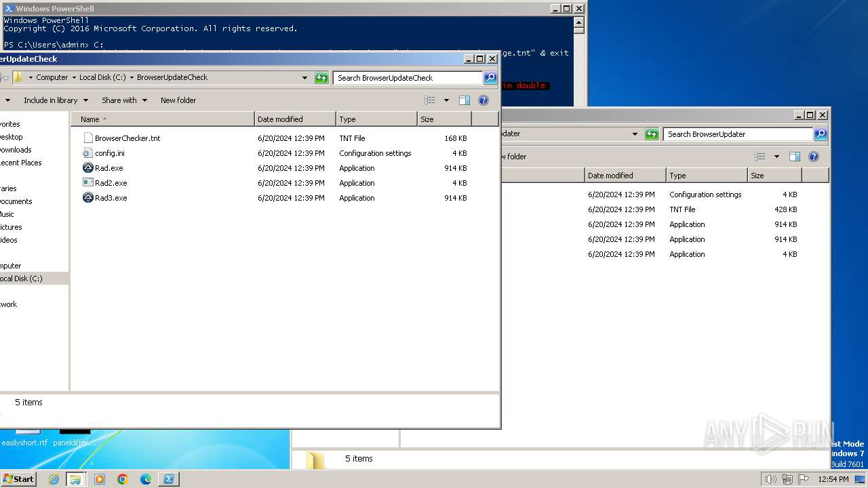
Task: Expand view options arrow in BrowserUpdater toolbar
Action: coord(776,157)
